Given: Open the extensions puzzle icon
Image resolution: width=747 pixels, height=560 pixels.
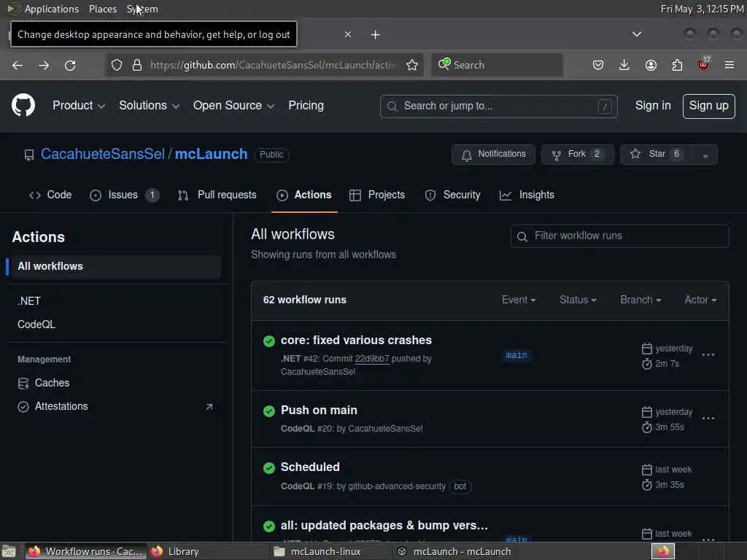Looking at the screenshot, I should click(677, 65).
